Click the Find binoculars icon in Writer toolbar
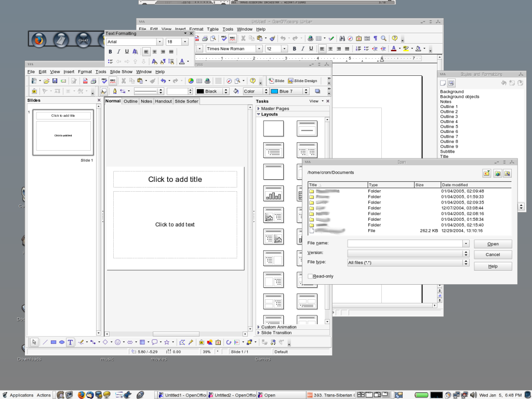The width and height of the screenshot is (532, 399). pos(342,38)
